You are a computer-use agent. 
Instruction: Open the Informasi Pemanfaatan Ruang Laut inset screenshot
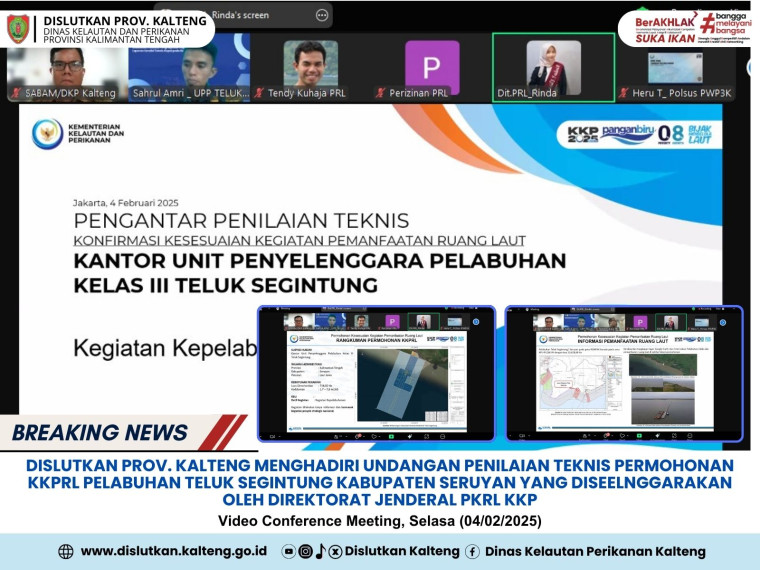tap(624, 374)
